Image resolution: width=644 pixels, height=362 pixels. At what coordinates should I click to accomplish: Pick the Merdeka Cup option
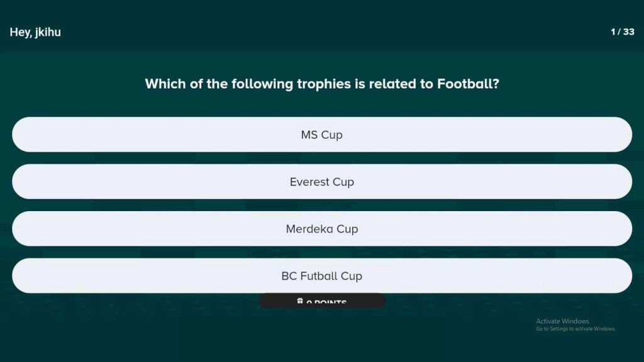click(x=322, y=229)
